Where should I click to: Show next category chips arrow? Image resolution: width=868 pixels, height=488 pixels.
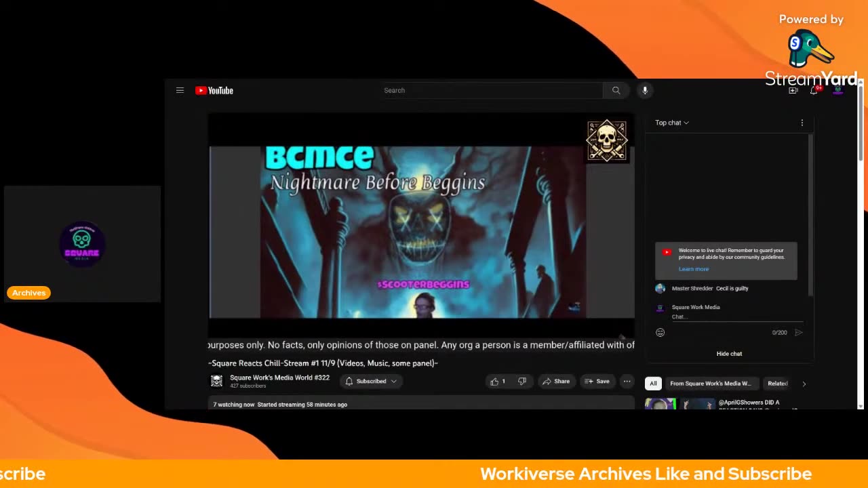click(x=804, y=384)
